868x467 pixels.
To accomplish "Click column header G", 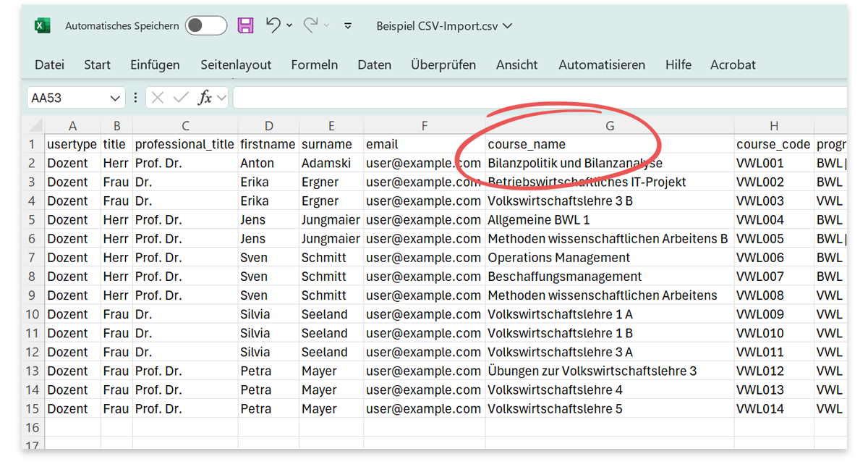I will pos(610,125).
